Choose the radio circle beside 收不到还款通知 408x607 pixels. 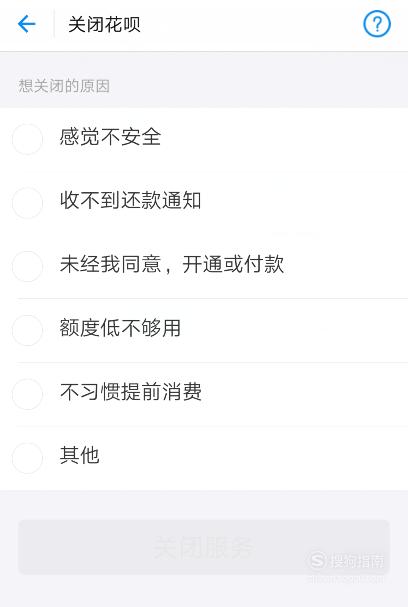click(27, 203)
